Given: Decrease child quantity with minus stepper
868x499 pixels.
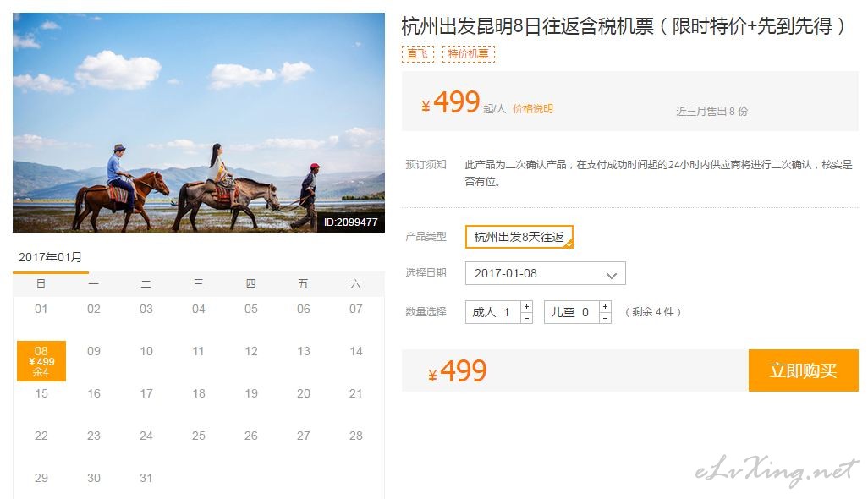Looking at the screenshot, I should 605,318.
